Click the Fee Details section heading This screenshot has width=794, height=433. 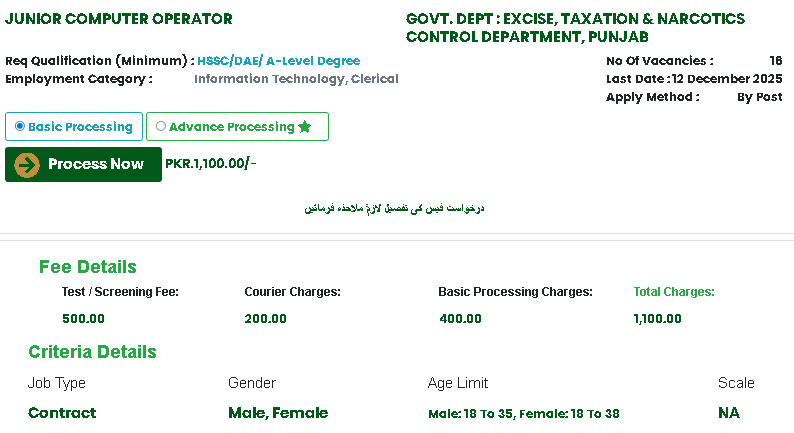click(88, 267)
